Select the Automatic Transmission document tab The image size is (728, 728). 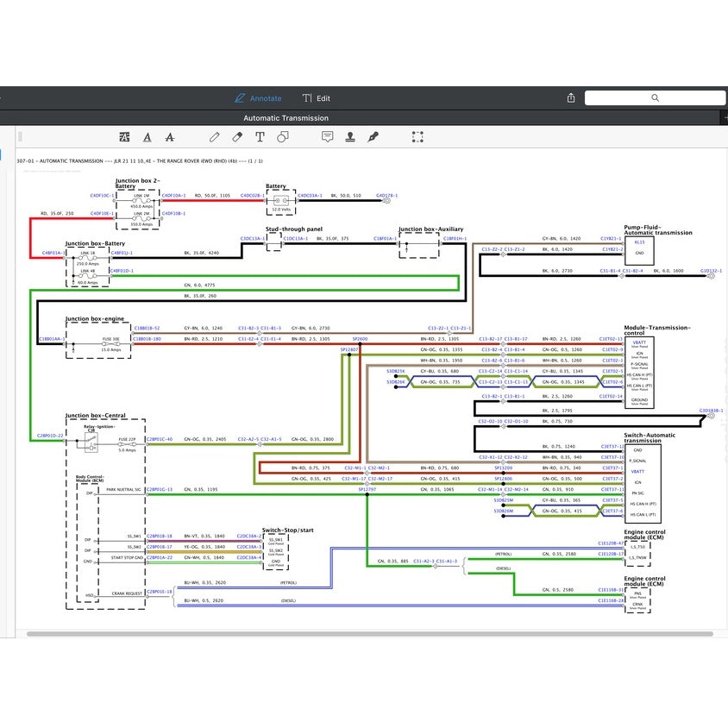pyautogui.click(x=286, y=118)
